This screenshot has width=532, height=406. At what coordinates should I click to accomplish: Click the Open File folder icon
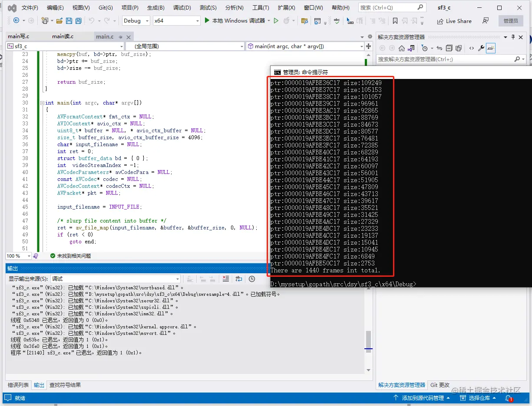coord(59,20)
